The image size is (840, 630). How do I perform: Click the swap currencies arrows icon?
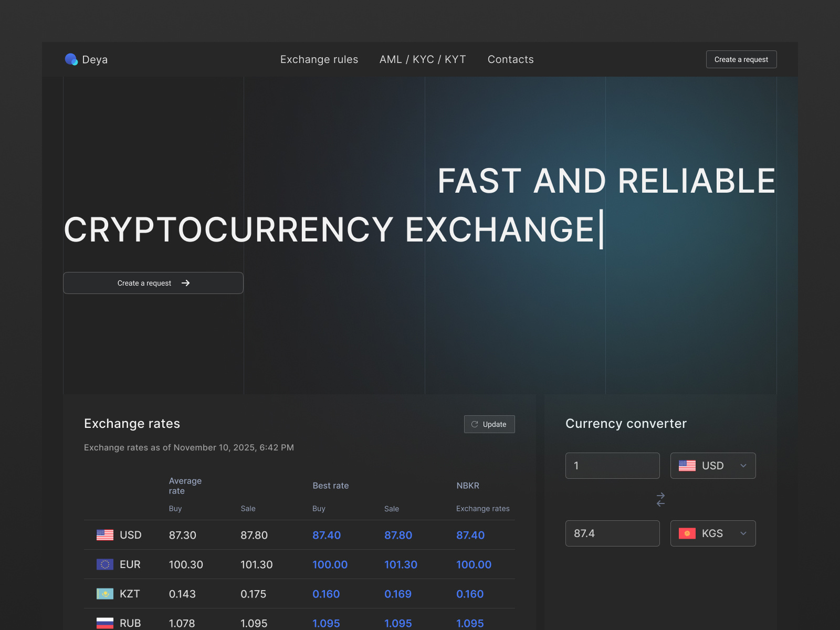[x=660, y=499]
